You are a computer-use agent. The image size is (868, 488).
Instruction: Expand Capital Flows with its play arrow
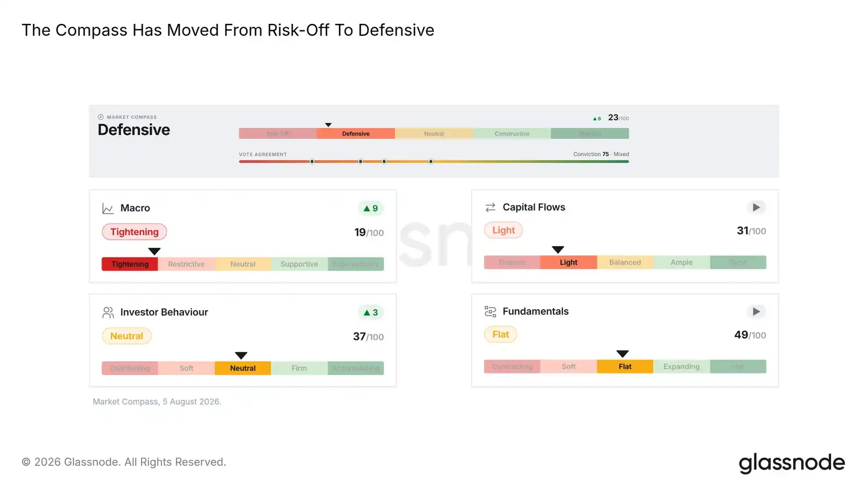point(756,207)
